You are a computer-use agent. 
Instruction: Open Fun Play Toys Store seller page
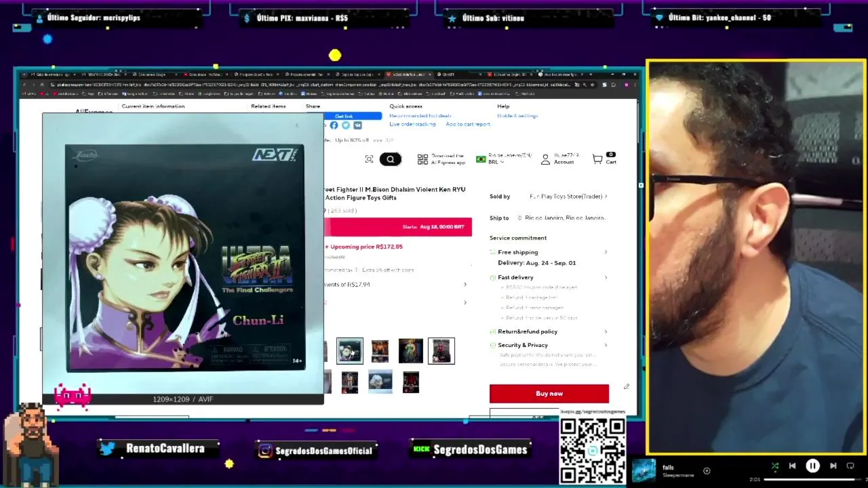coord(568,197)
